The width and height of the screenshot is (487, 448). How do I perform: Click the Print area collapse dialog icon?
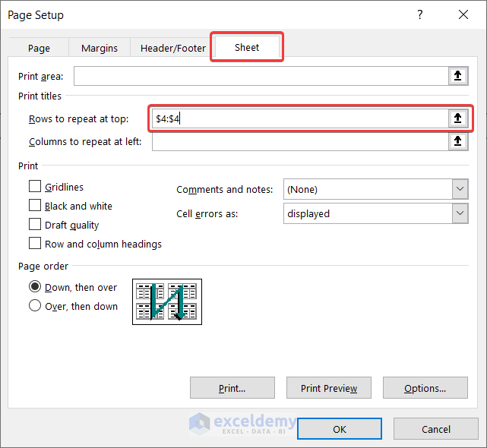coord(457,75)
